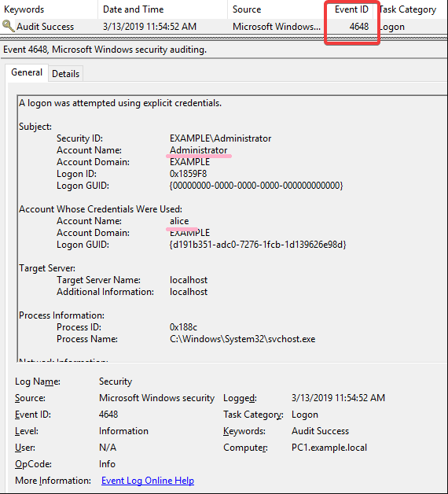448x494 pixels.
Task: Click the Source value Microsoft Windows security
Action: pyautogui.click(x=156, y=398)
